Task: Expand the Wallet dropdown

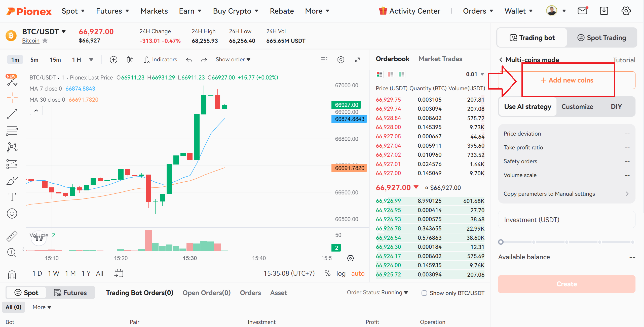Action: click(x=519, y=11)
